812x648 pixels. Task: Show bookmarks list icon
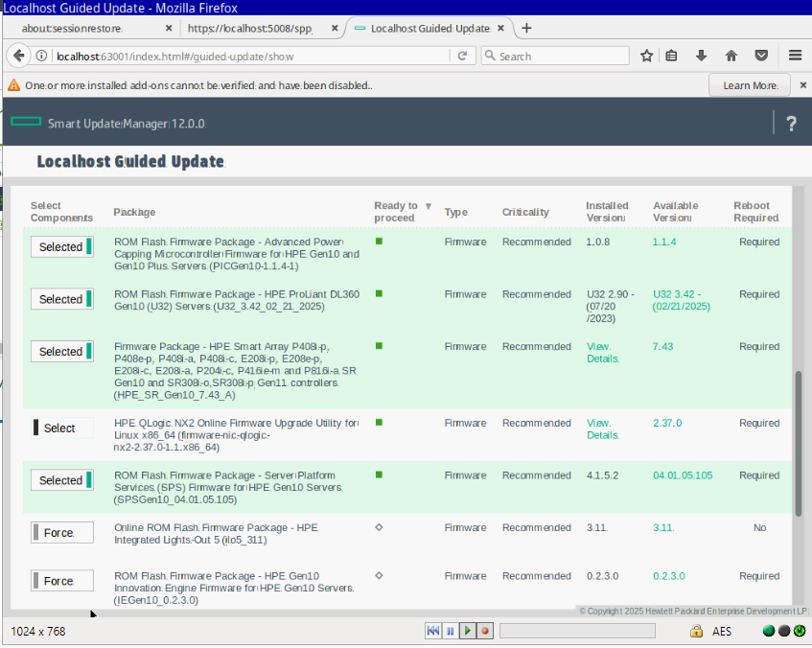pyautogui.click(x=671, y=56)
